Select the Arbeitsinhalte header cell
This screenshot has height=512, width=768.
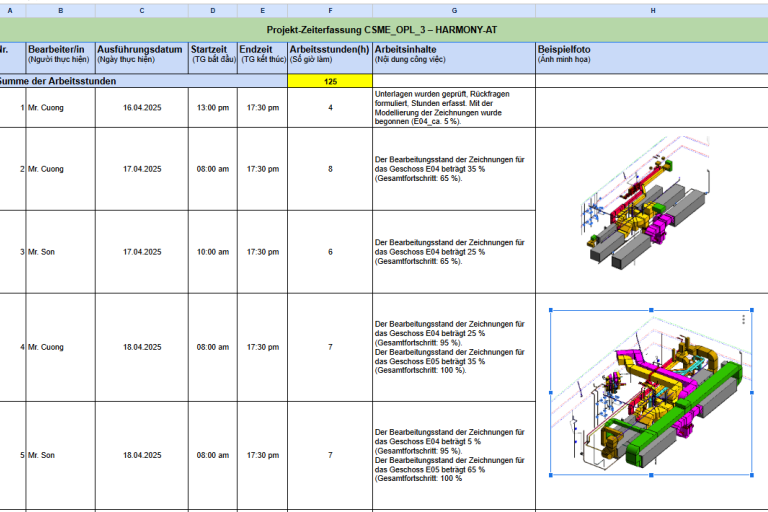453,54
